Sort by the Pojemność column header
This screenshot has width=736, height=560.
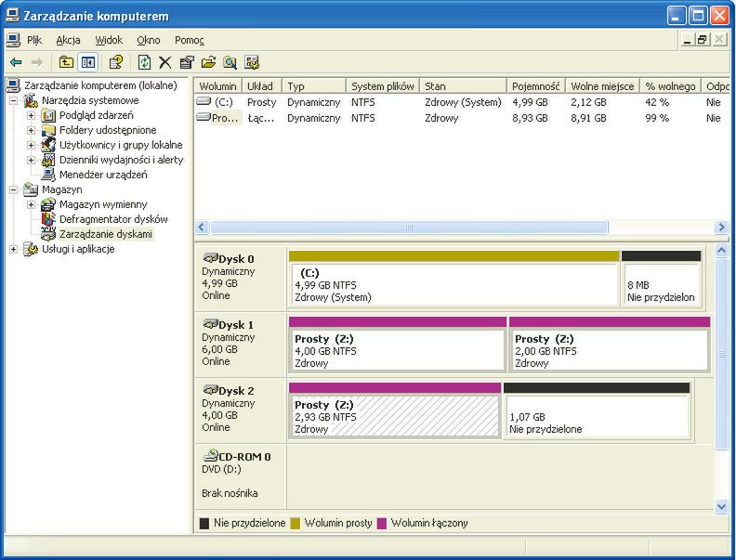point(534,86)
